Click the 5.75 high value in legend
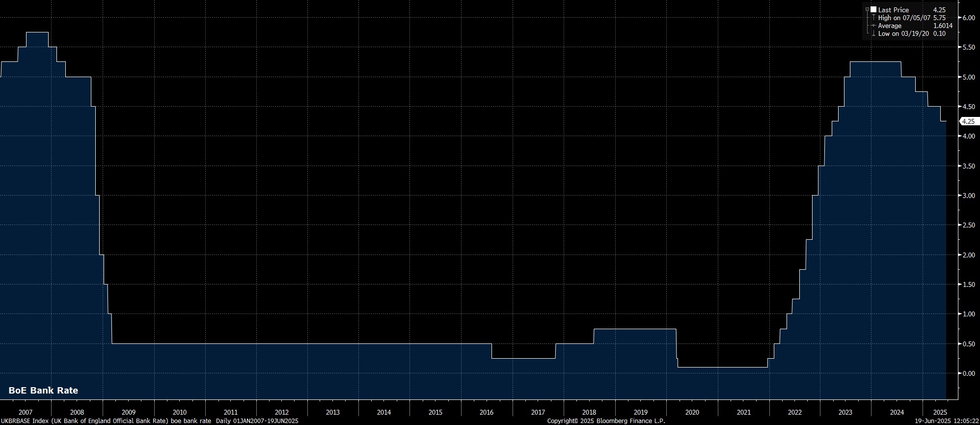The width and height of the screenshot is (980, 425). (939, 18)
